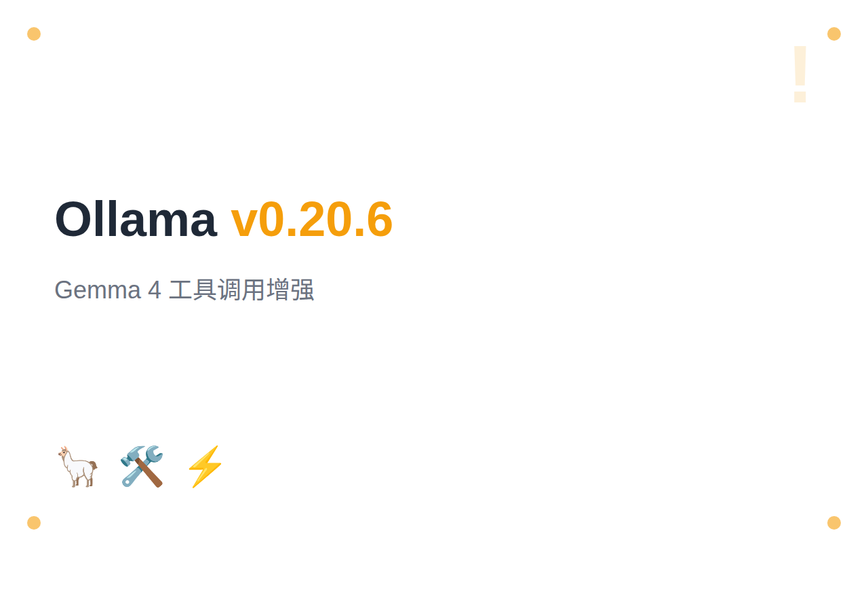The width and height of the screenshot is (868, 611).
Task: Click the bottom-right orange corner dot
Action: [x=834, y=523]
